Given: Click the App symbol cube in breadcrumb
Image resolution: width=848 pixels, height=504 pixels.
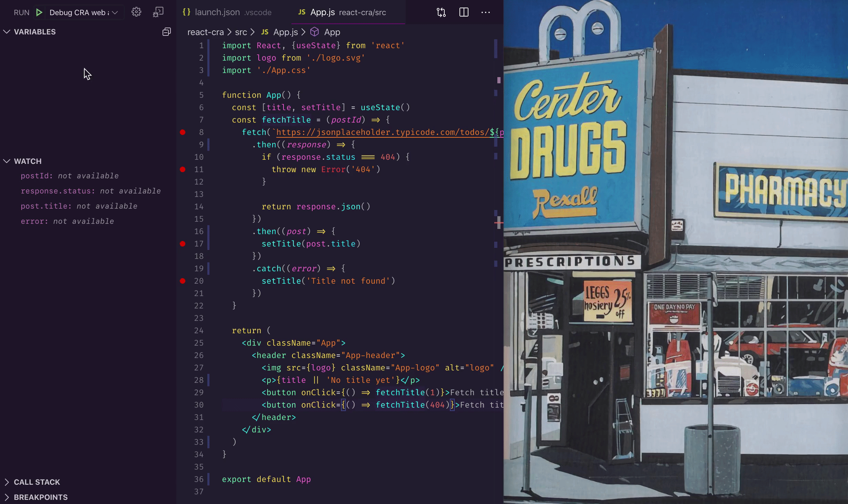Looking at the screenshot, I should click(314, 32).
